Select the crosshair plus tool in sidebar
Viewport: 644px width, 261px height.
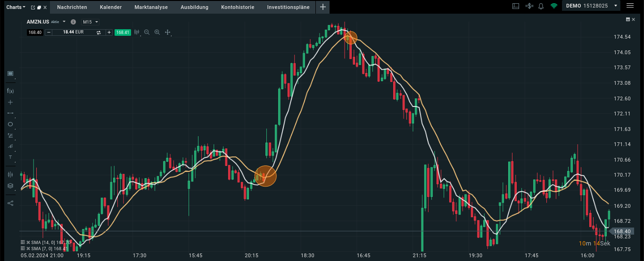point(10,102)
